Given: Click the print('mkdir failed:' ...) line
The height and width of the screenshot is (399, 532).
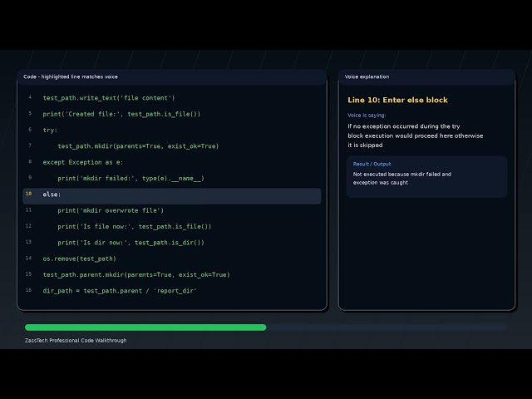Looking at the screenshot, I should tap(131, 179).
